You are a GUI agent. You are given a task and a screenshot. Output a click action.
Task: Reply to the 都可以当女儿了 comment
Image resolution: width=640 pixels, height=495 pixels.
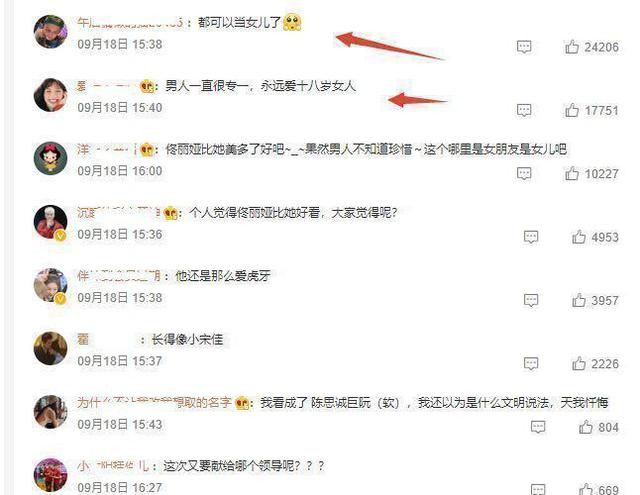524,47
